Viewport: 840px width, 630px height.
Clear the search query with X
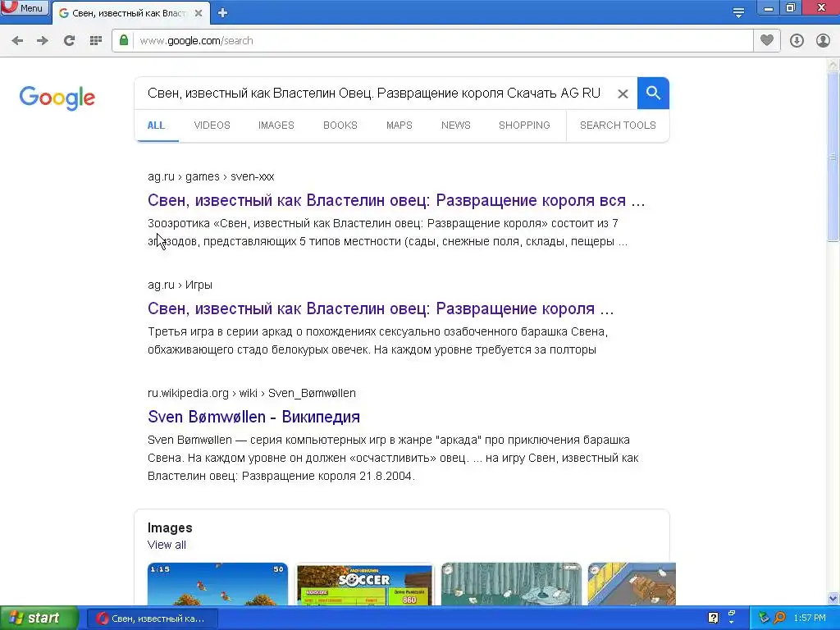[623, 94]
